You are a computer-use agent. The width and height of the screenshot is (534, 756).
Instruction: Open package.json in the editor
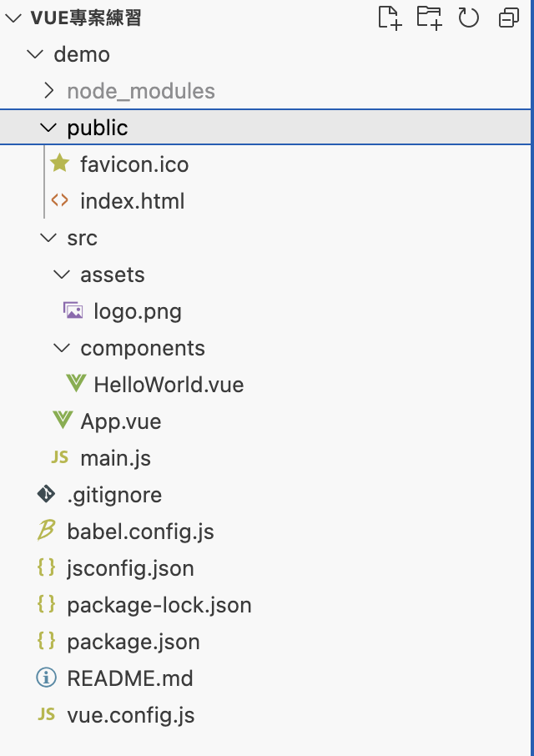(x=133, y=642)
